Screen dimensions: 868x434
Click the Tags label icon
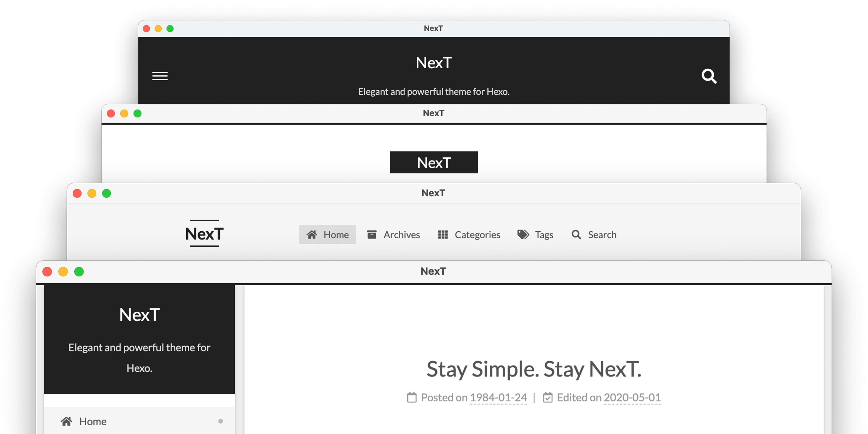[520, 234]
